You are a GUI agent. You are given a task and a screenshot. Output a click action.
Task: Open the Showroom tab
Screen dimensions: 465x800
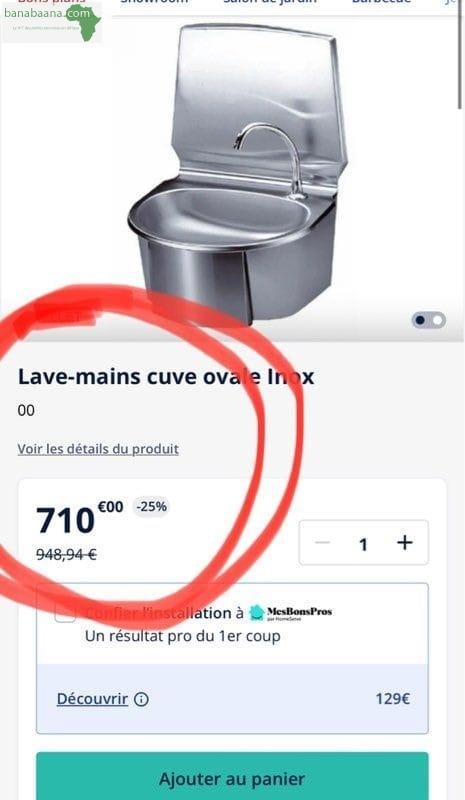click(154, 2)
